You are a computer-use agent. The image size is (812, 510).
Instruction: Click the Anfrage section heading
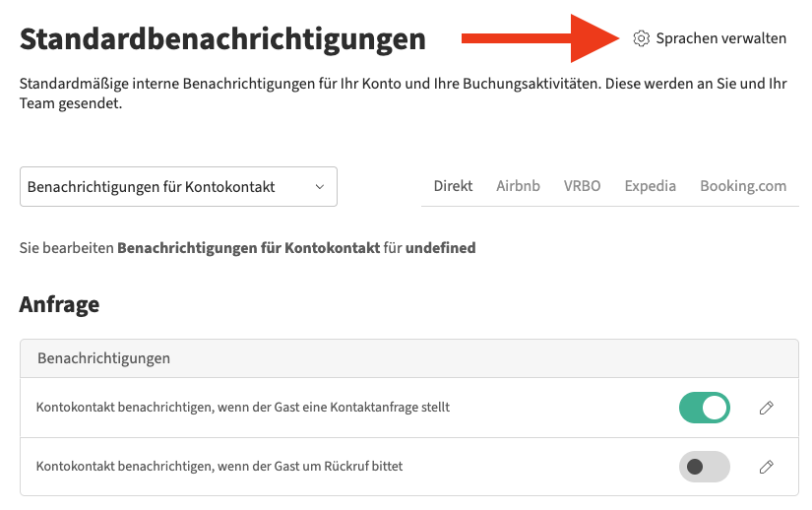point(59,304)
